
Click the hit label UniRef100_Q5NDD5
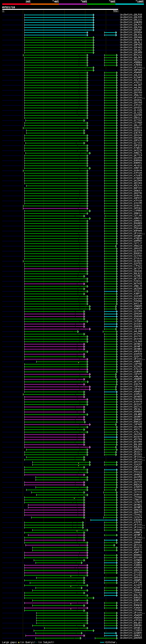point(131,306)
